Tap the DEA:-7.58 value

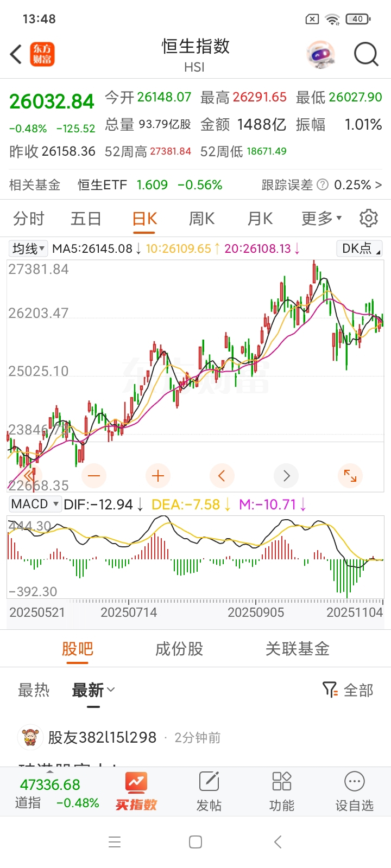(186, 505)
